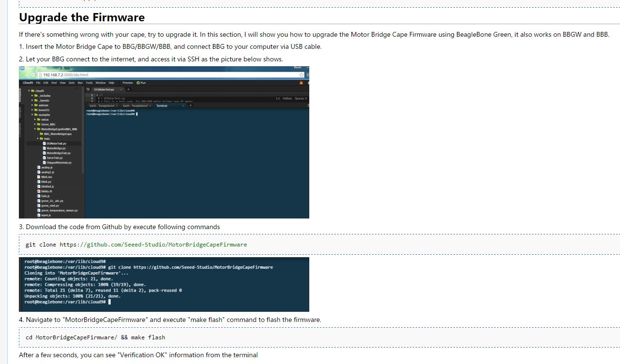This screenshot has height=364, width=620.
Task: Click the blinky.rb red file icon
Action: point(39,191)
